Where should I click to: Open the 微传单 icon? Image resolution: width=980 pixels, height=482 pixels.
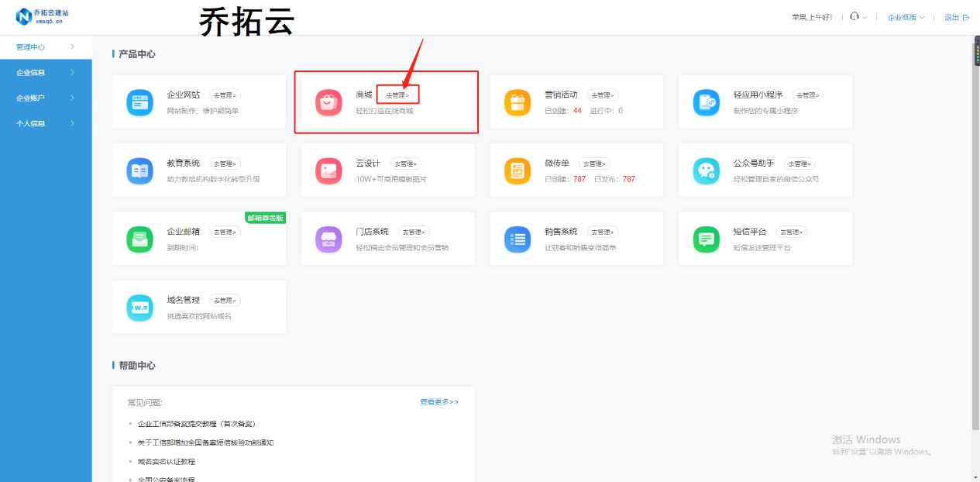[x=518, y=170]
